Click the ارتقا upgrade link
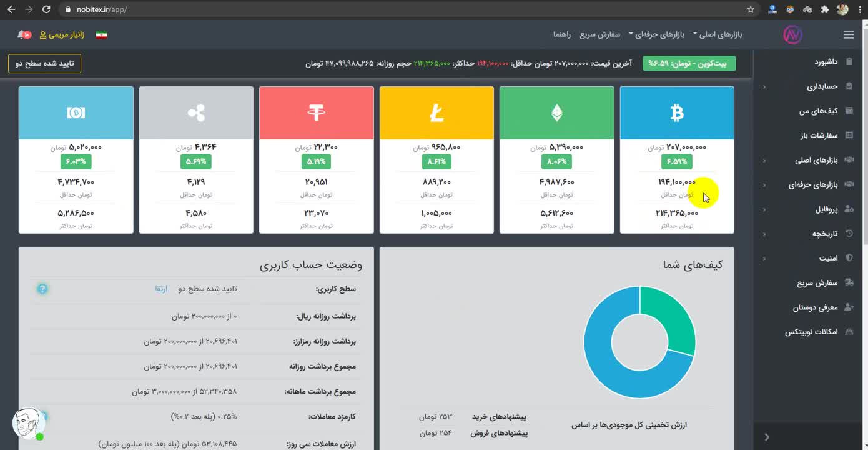This screenshot has height=450, width=868. [161, 289]
